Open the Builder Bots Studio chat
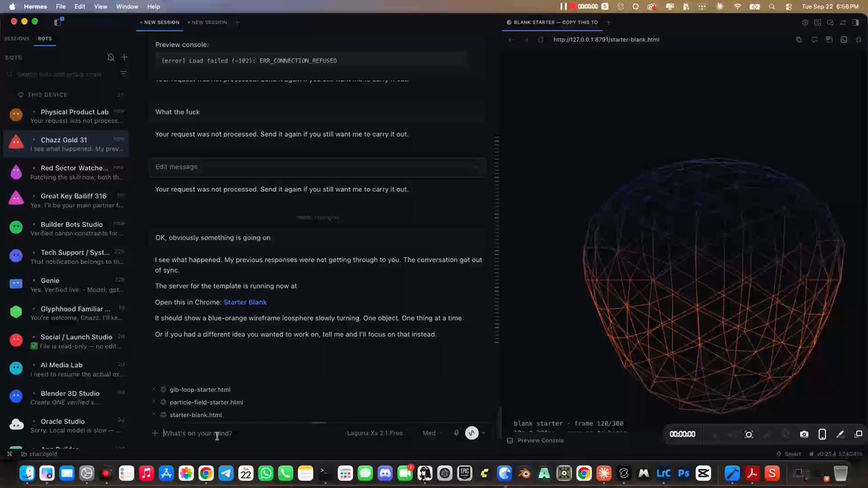This screenshot has height=488, width=868. 65,228
